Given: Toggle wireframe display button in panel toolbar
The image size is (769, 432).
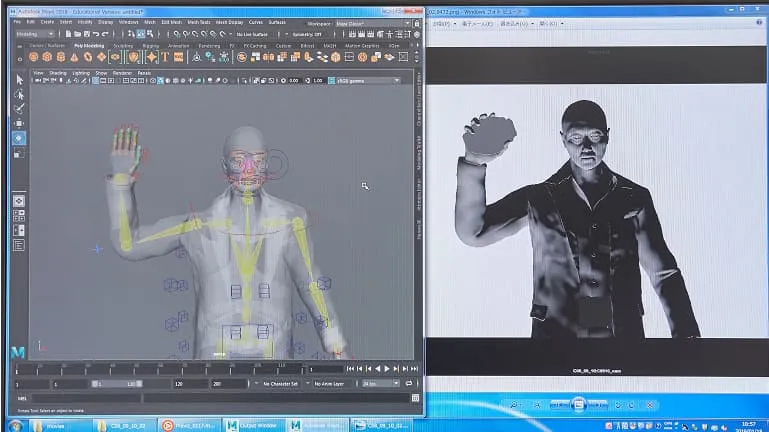Looking at the screenshot, I should 153,81.
